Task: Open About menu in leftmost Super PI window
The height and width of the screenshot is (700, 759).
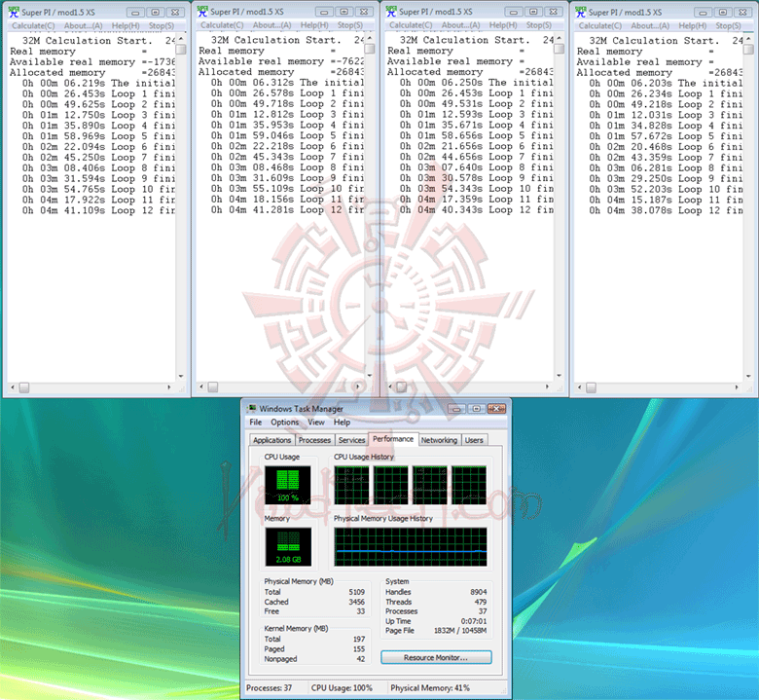Action: coord(84,25)
